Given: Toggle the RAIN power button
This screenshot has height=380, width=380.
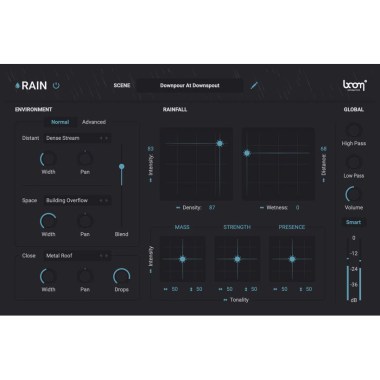Looking at the screenshot, I should click(56, 85).
